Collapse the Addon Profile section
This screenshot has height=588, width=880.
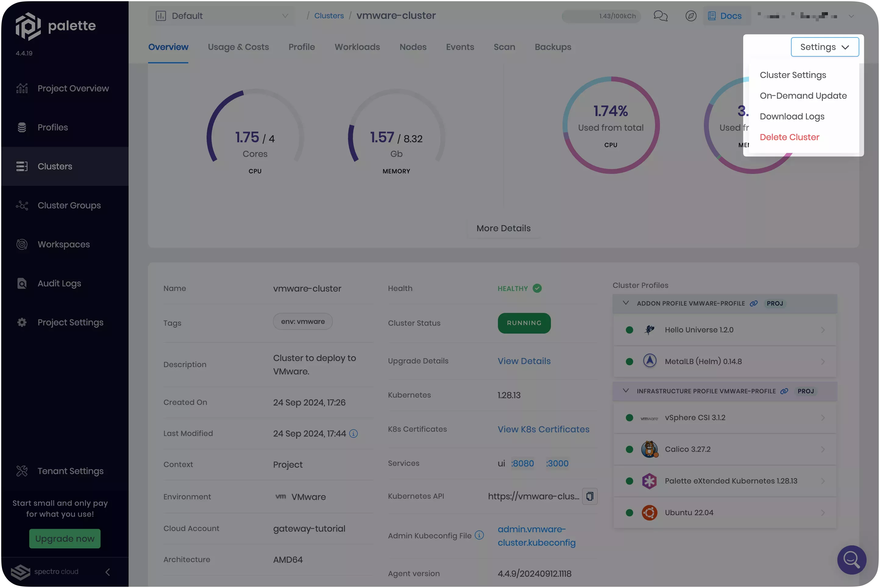[625, 303]
